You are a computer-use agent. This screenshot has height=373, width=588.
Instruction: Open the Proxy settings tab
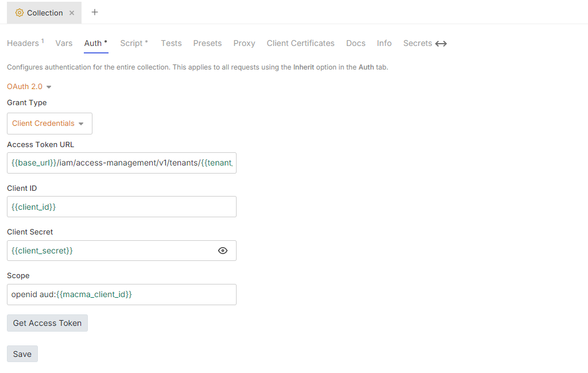[244, 43]
